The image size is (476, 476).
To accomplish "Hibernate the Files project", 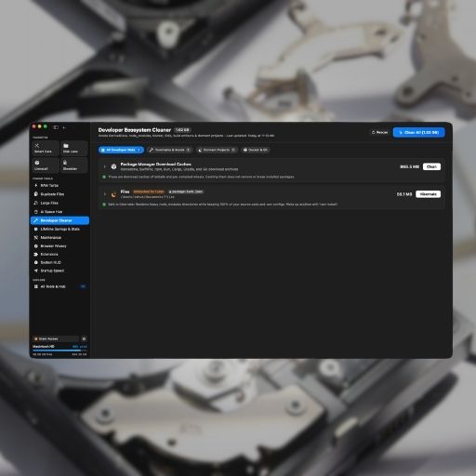I will (428, 194).
